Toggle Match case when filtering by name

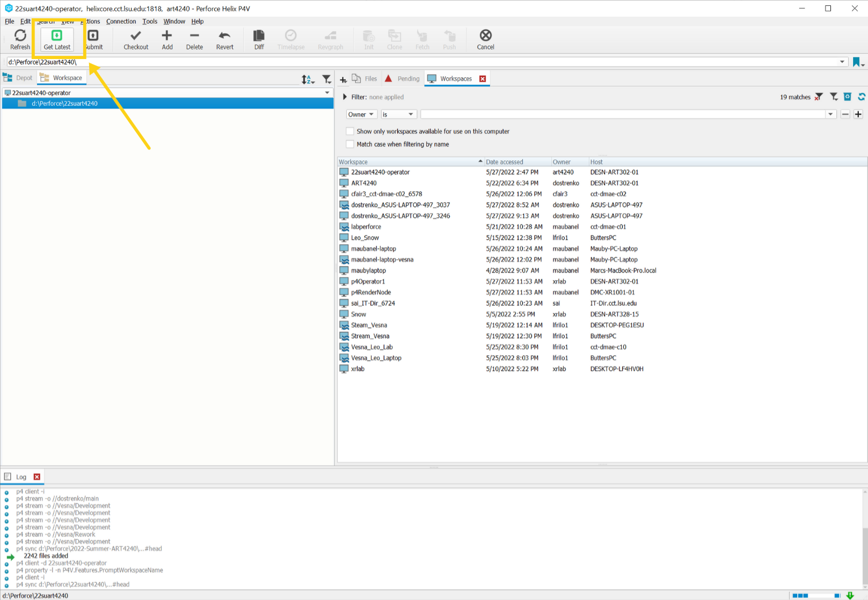click(x=350, y=144)
